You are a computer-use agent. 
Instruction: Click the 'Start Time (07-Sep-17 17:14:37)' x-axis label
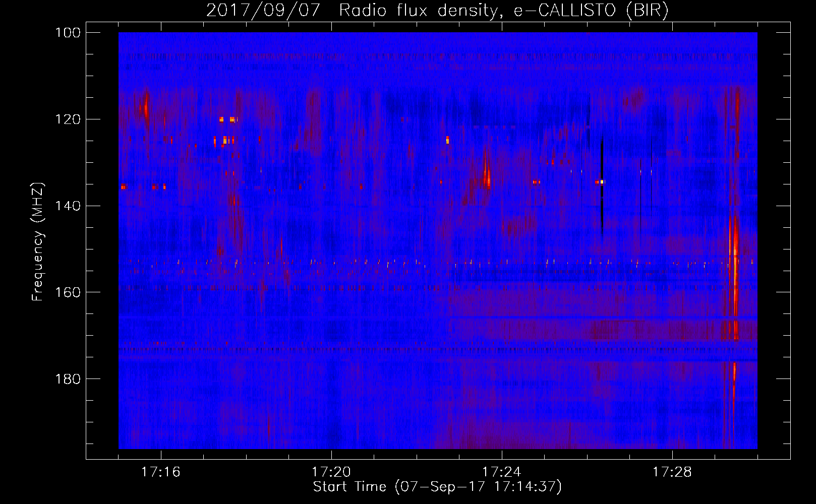437,487
